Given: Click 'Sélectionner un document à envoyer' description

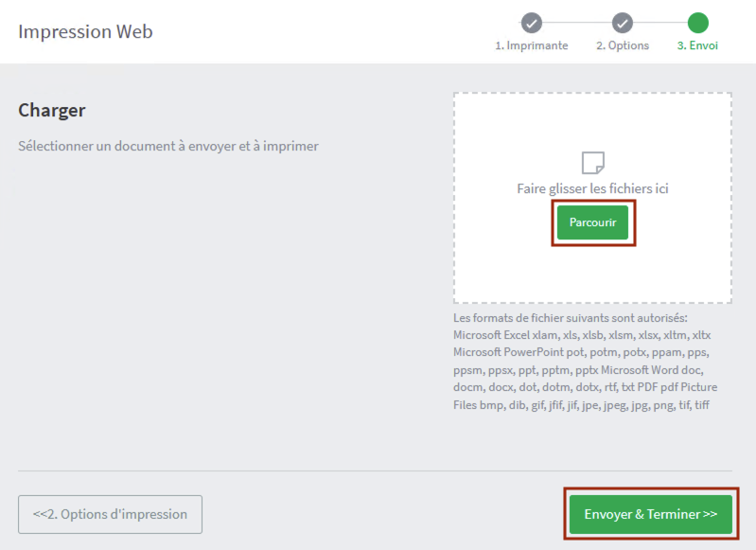Looking at the screenshot, I should coord(168,146).
